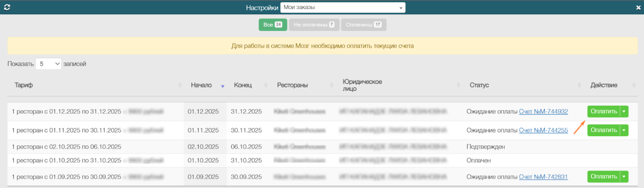644x188 pixels.
Task: Open invoice link Счет №М-744255
Action: click(x=543, y=130)
